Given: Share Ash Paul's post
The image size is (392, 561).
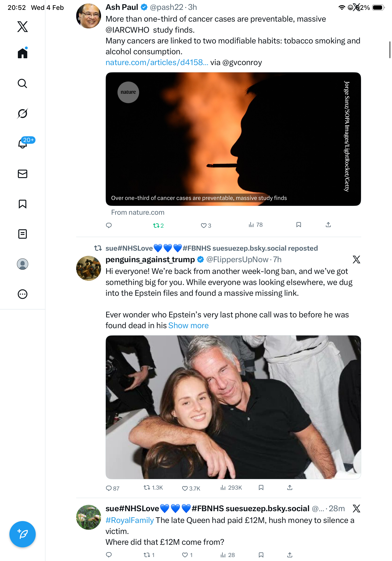Looking at the screenshot, I should pyautogui.click(x=328, y=225).
